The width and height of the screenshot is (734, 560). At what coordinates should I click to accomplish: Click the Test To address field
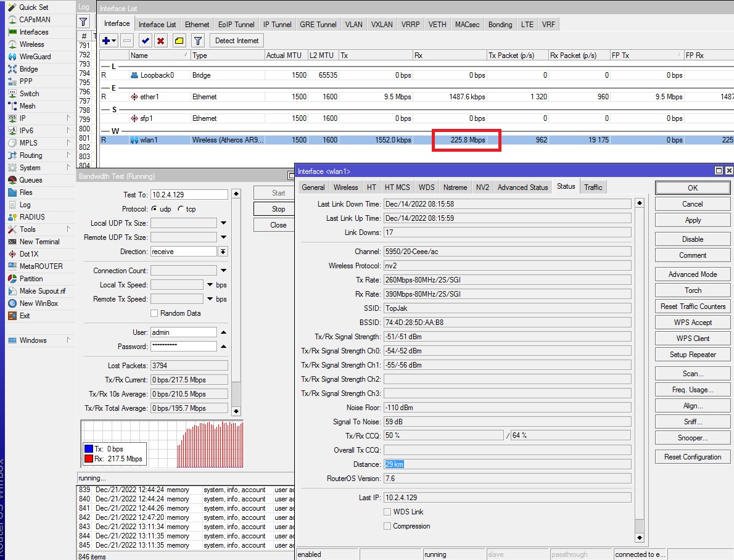(x=189, y=195)
